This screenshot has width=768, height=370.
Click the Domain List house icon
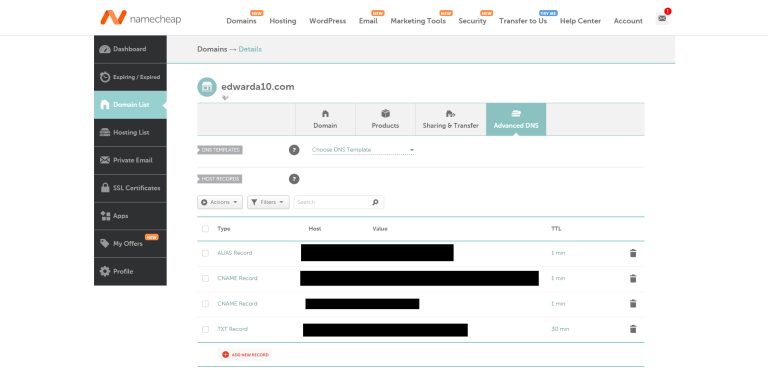click(x=105, y=104)
